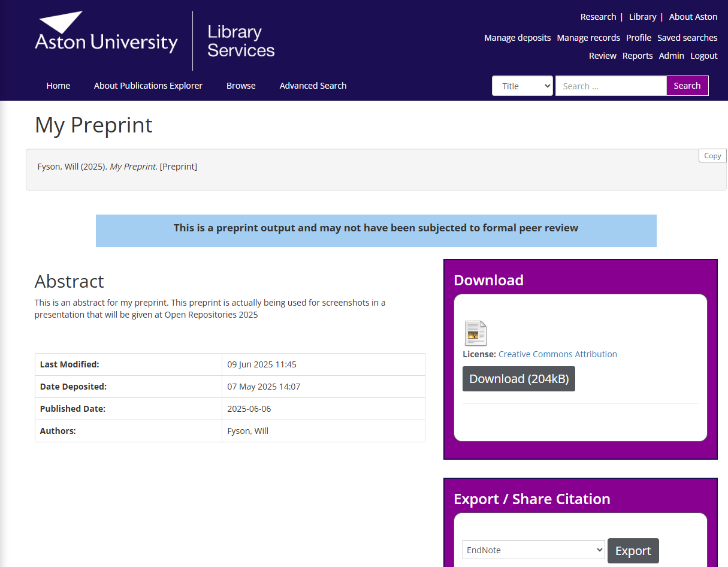Click the document file thumbnail icon
The image size is (728, 567).
coord(475,333)
